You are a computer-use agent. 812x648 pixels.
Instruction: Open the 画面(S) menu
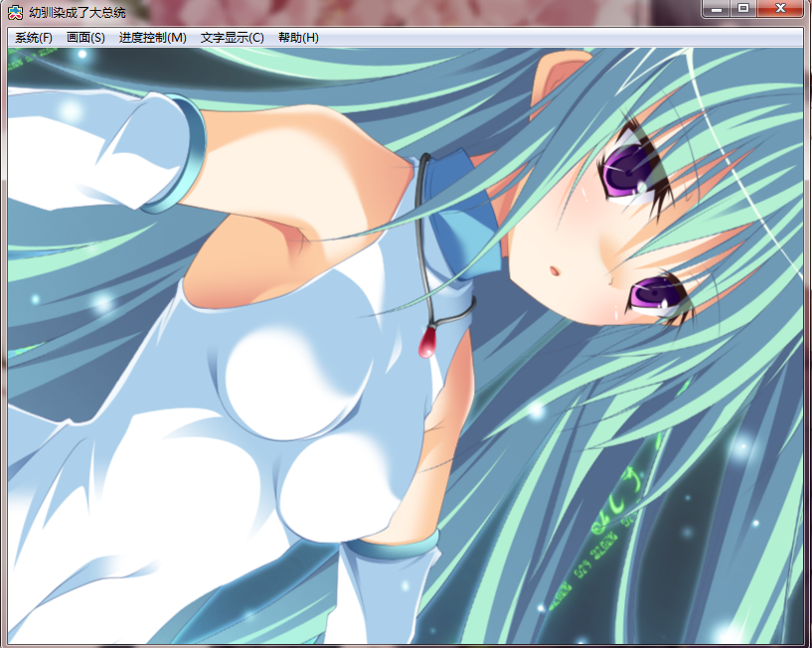click(85, 38)
